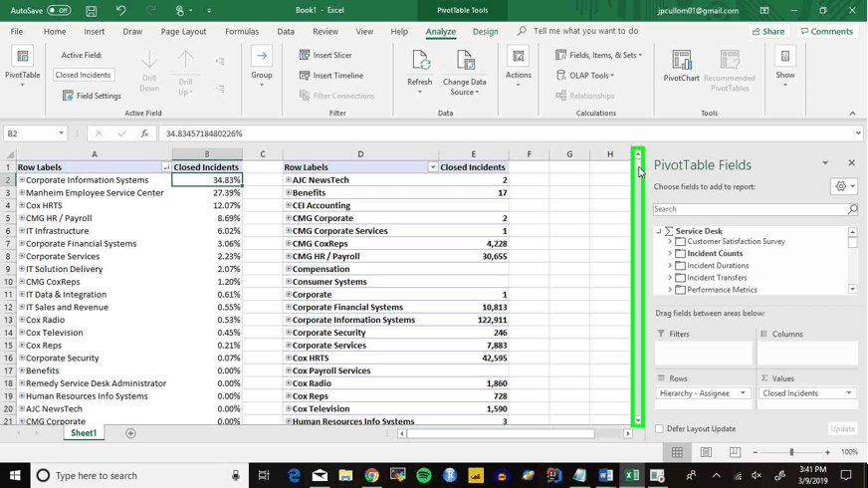Expand AJC NewsTech row
The width and height of the screenshot is (868, 488).
(289, 180)
